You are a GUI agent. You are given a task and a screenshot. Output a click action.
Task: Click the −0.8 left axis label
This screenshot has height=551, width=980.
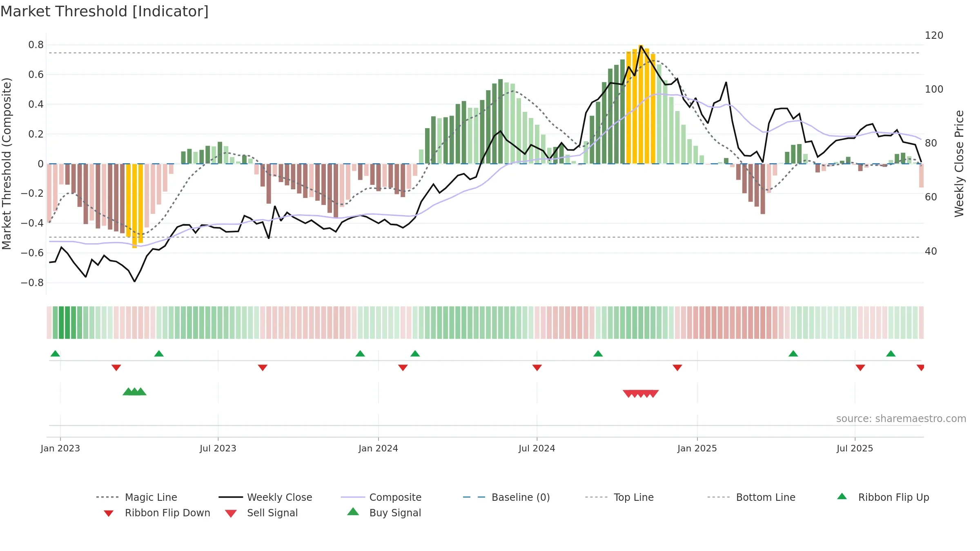[32, 283]
